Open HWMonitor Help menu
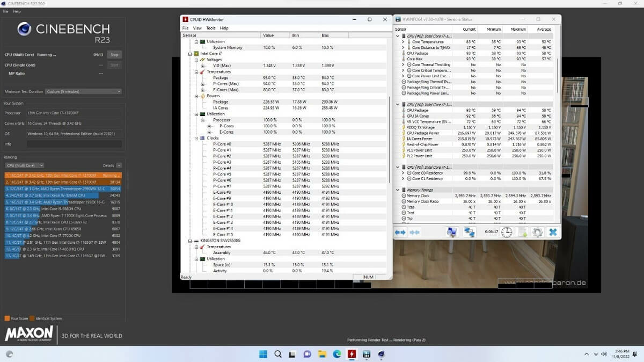This screenshot has height=362, width=644. (224, 28)
